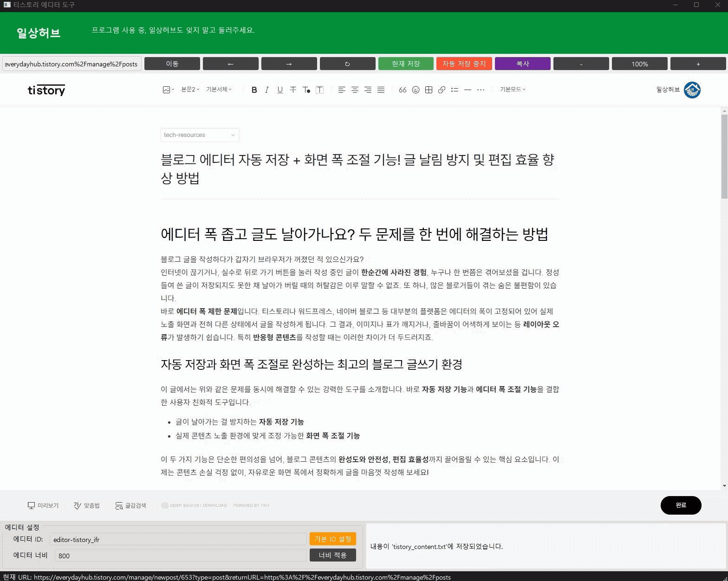Insert a table using the grid icon
Screen dimensions: 728x581
[429, 90]
